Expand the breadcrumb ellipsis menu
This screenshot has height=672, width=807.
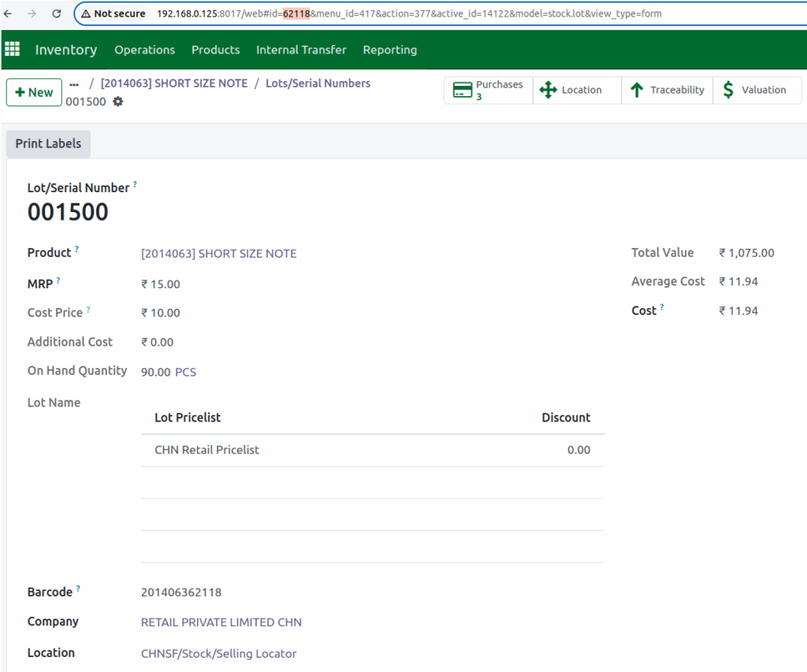click(76, 83)
